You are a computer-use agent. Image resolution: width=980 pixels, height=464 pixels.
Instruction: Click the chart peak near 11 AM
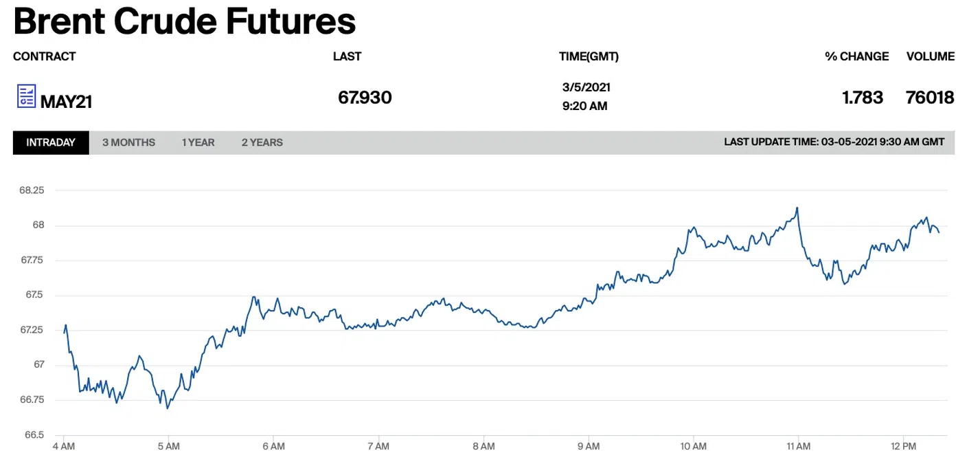[797, 208]
